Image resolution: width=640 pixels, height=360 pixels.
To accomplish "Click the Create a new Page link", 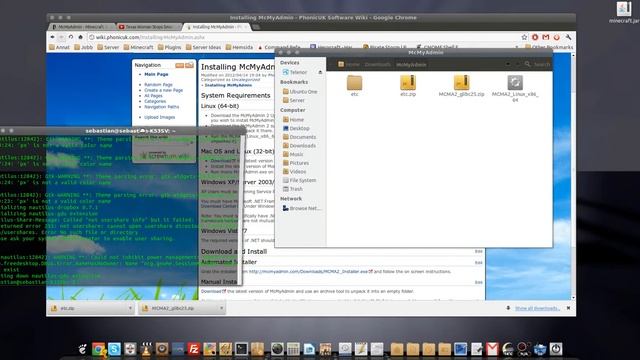I will coord(164,90).
